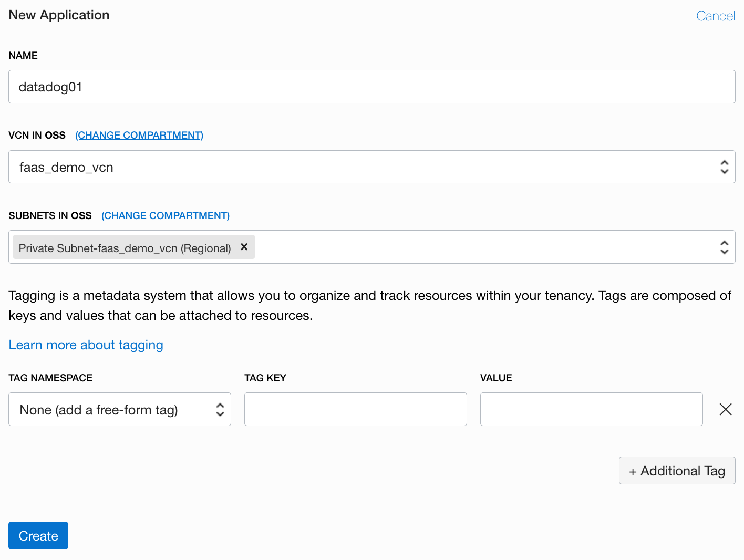Focus the Tag Key input field

click(x=356, y=409)
